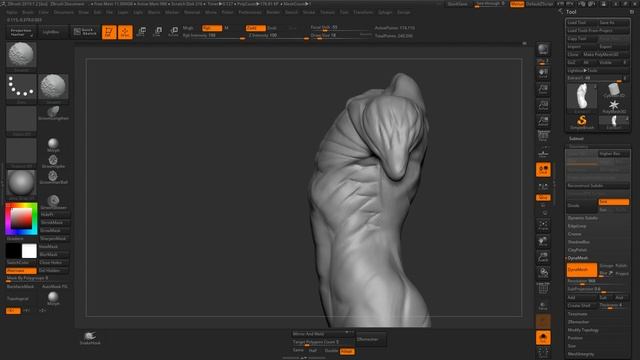Open the Alpha menu
The height and width of the screenshot is (360, 640).
(12, 13)
